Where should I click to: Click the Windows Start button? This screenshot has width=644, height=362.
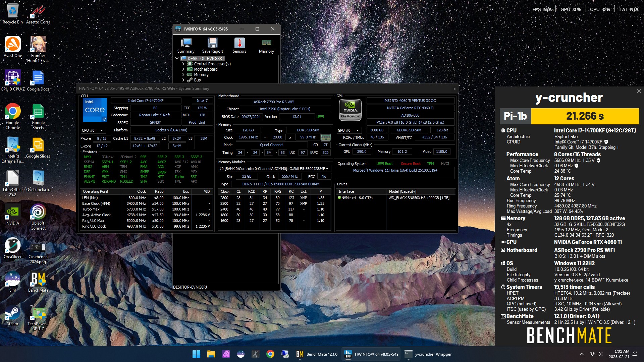coord(196,354)
